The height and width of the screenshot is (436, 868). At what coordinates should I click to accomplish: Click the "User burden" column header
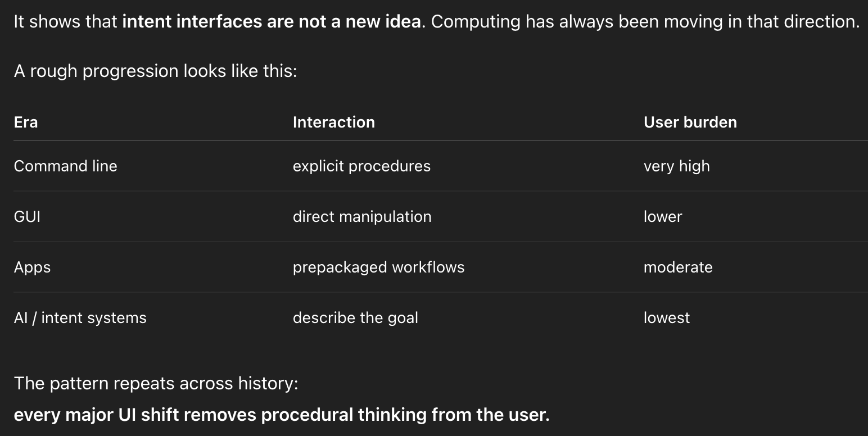click(690, 122)
